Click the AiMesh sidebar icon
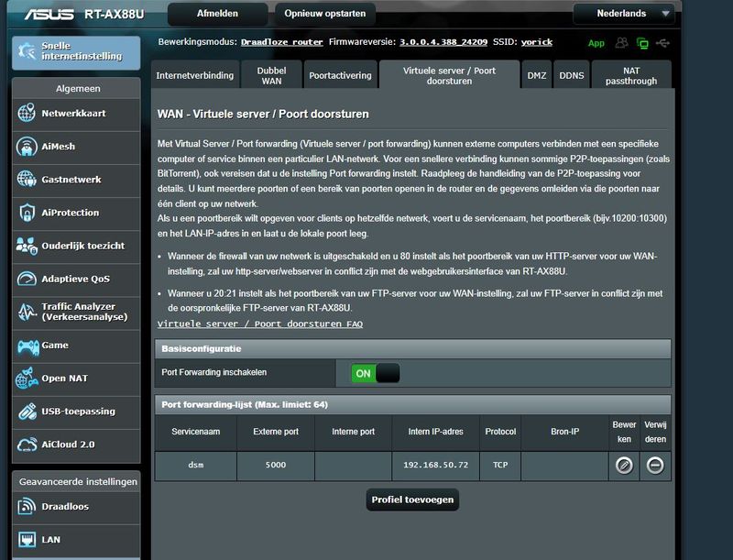 point(27,147)
